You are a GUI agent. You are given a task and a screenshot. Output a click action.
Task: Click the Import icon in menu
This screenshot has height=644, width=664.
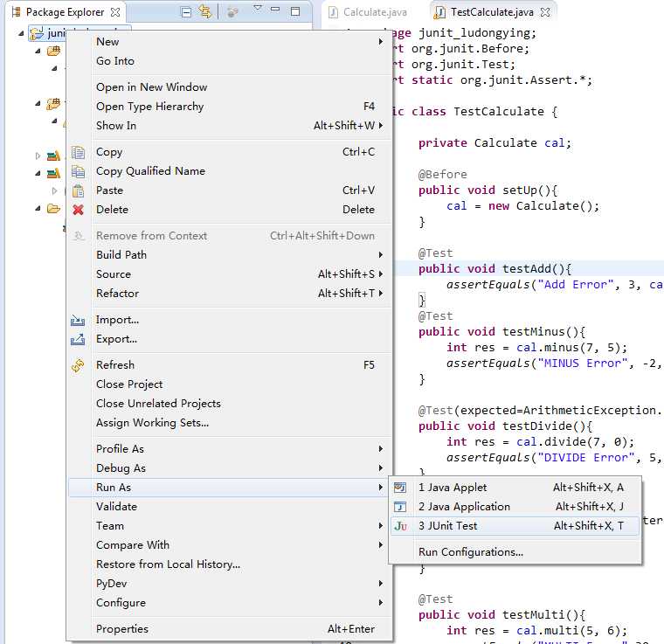pos(78,321)
